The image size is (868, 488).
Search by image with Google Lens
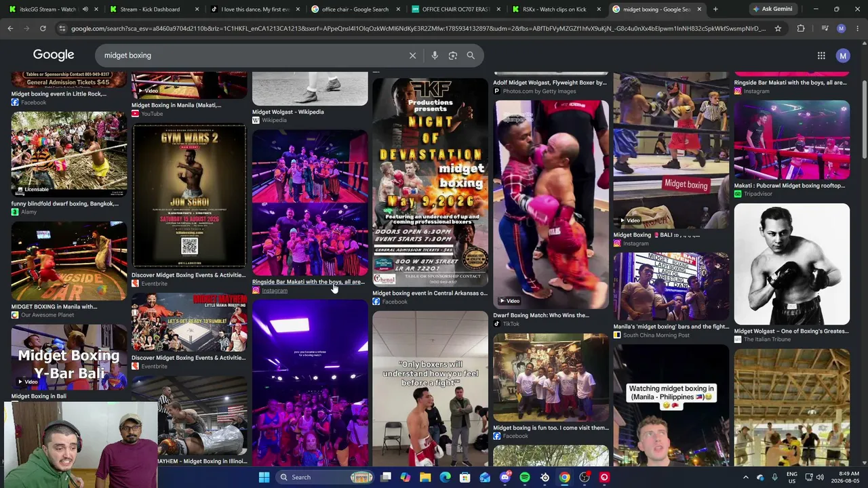click(x=453, y=56)
